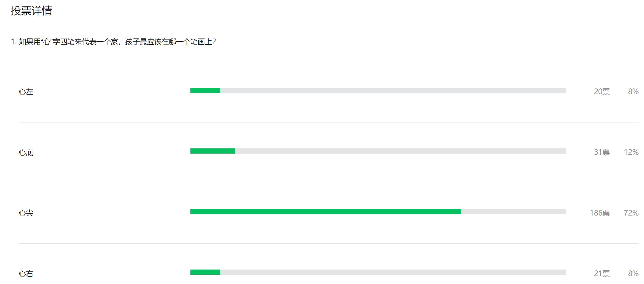The image size is (644, 284).
Task: Click the 20票 vote count
Action: pos(602,92)
